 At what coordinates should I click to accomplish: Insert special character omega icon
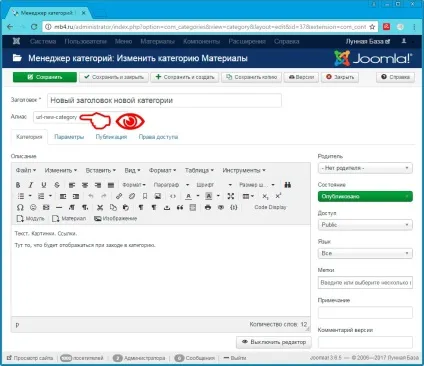[x=20, y=207]
